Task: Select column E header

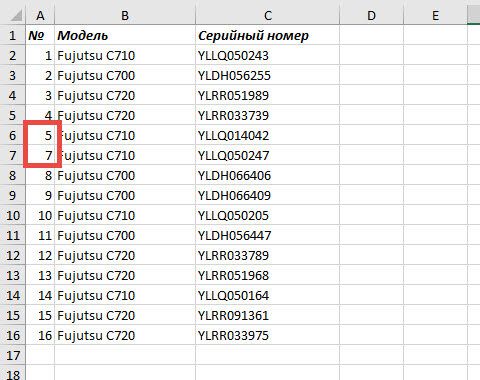Action: click(435, 15)
